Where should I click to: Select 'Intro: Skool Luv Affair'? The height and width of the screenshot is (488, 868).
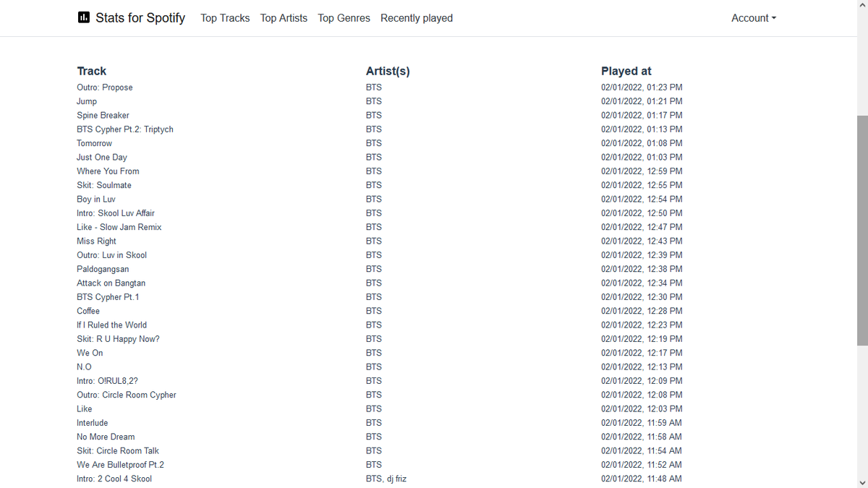point(116,213)
